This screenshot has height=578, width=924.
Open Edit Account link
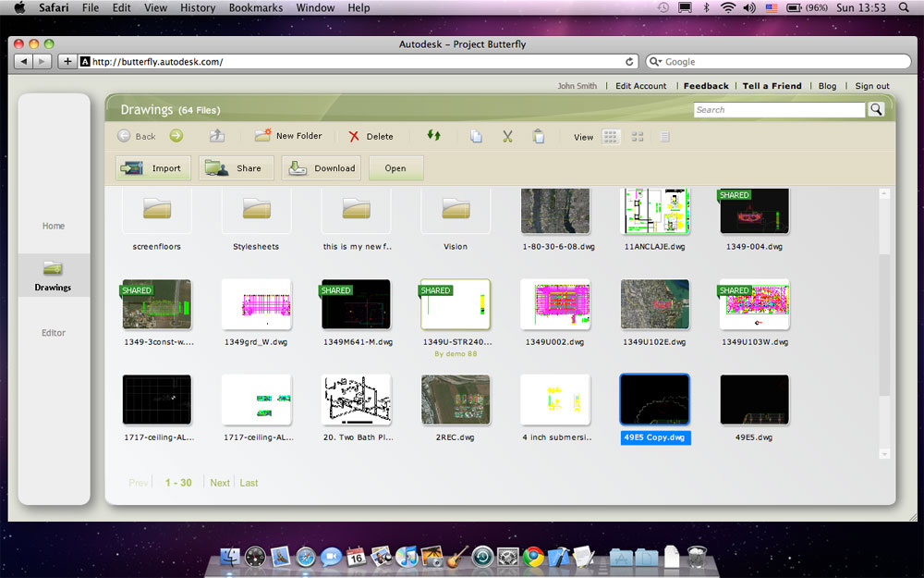(x=641, y=85)
